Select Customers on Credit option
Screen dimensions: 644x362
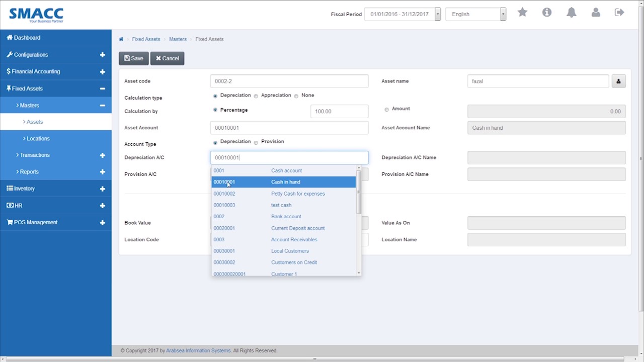pyautogui.click(x=284, y=262)
